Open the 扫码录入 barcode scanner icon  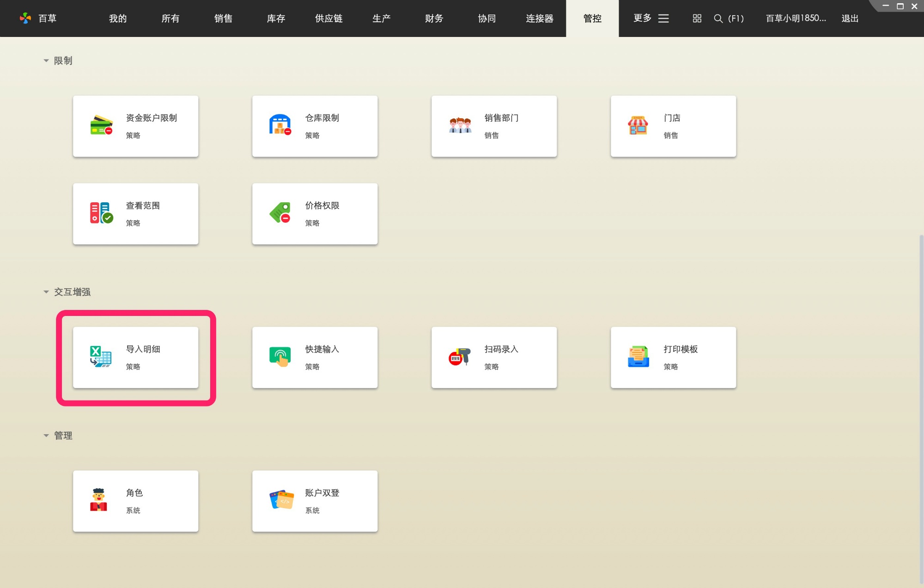(460, 357)
